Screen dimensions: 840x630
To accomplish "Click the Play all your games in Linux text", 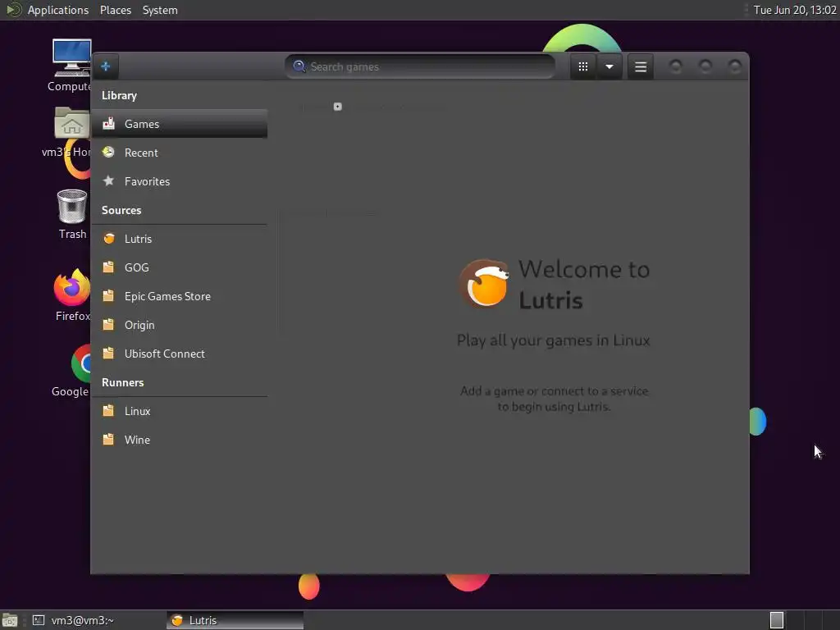I will point(554,340).
